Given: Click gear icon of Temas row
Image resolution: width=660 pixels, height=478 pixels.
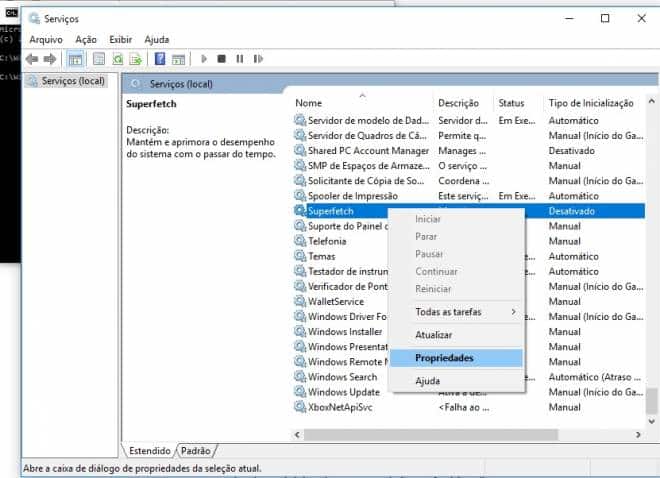Looking at the screenshot, I should [x=300, y=256].
